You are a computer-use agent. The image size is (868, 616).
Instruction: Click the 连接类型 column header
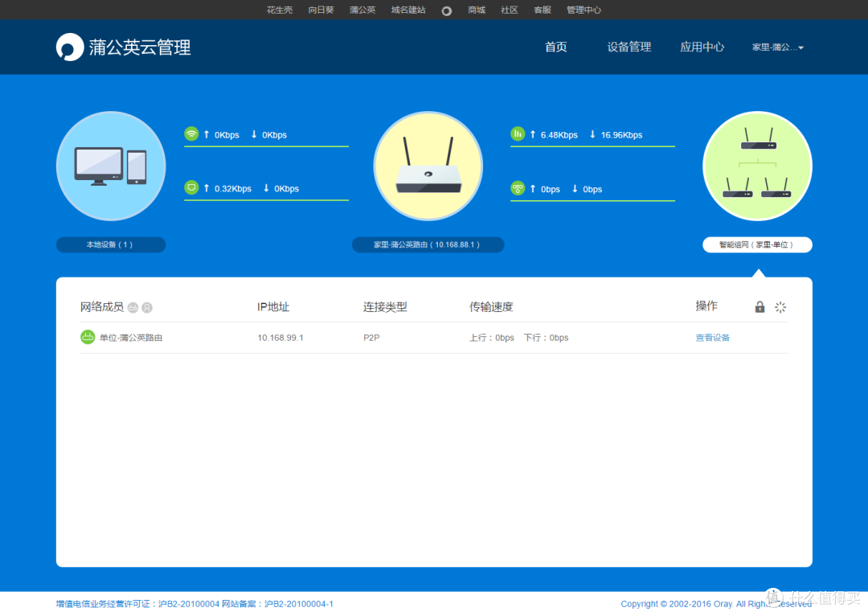tap(385, 307)
